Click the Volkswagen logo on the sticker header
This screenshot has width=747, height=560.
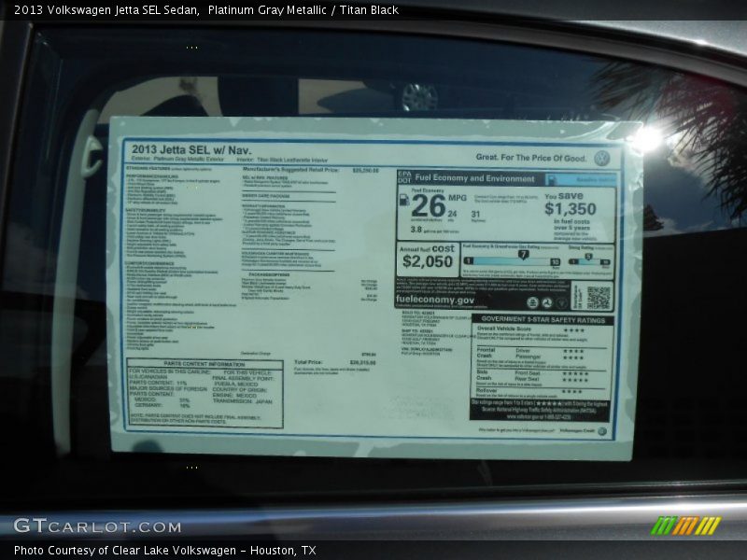[602, 158]
